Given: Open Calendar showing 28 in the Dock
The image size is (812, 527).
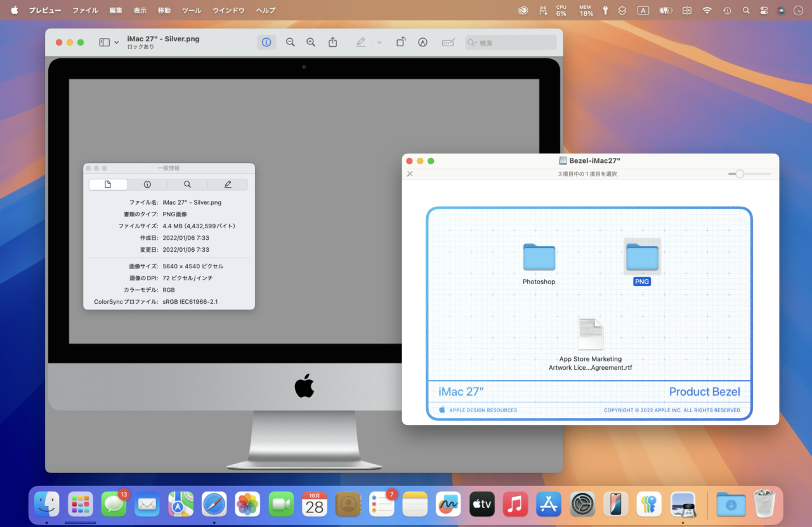Looking at the screenshot, I should tap(315, 504).
